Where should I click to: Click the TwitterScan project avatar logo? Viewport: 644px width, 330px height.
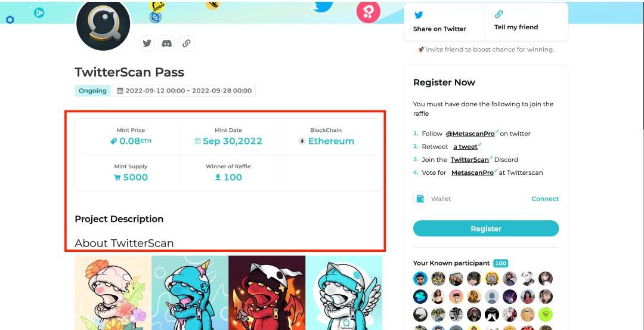tap(104, 24)
